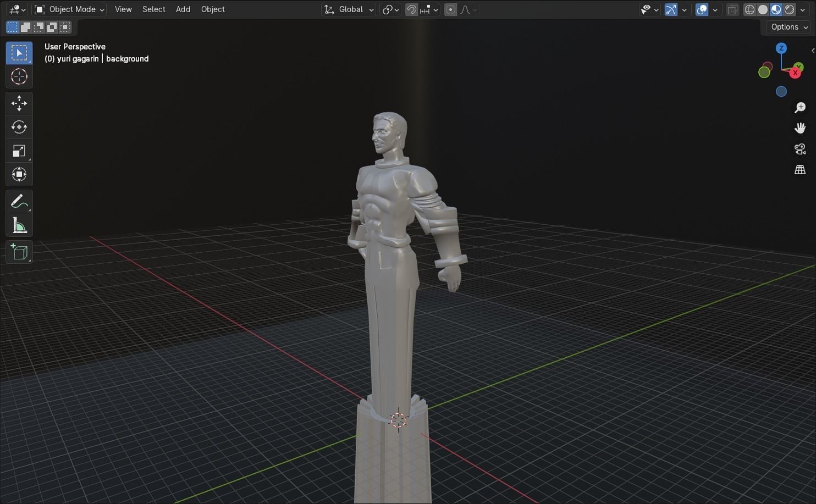Select the Select Box tool

click(x=19, y=53)
